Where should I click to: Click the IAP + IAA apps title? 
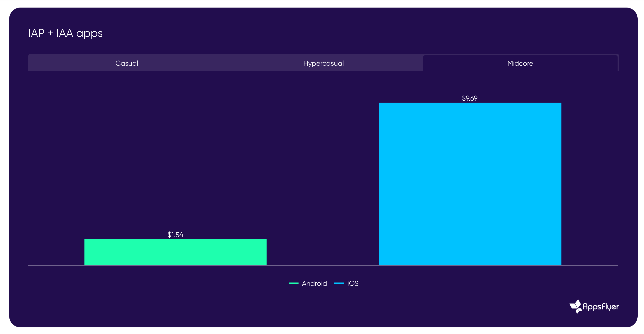pyautogui.click(x=66, y=33)
